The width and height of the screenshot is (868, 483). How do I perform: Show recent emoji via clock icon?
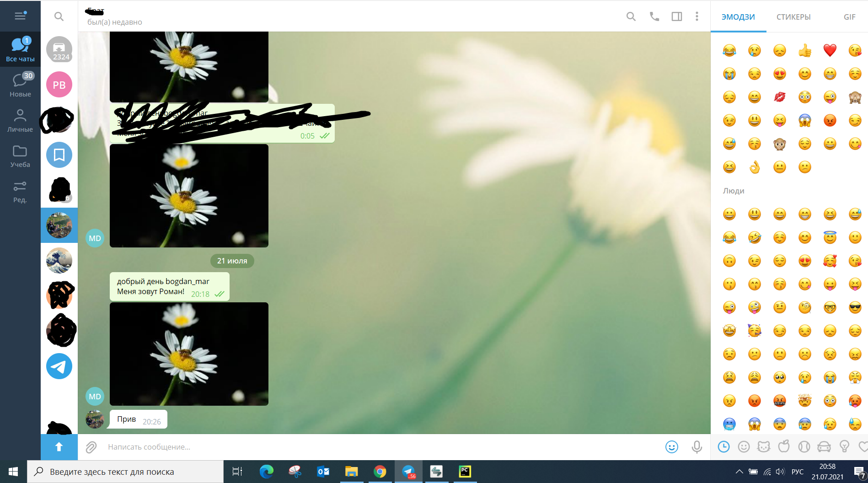(723, 447)
